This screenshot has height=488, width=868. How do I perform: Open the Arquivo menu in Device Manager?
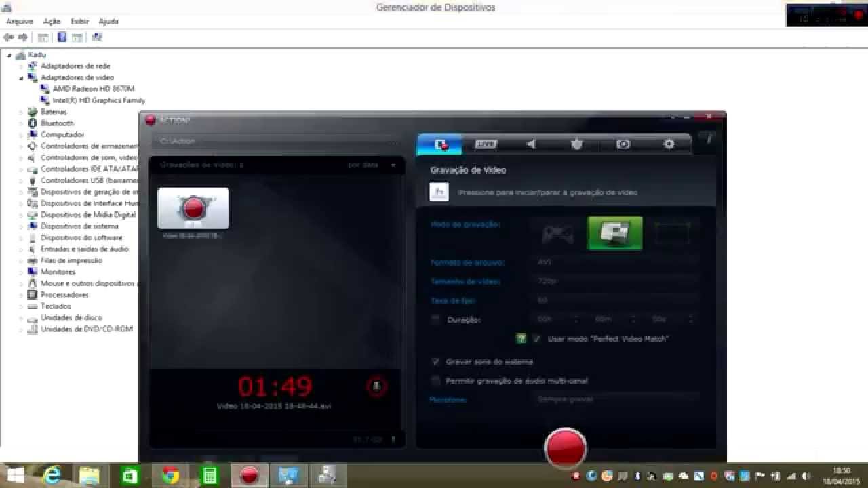click(x=20, y=22)
